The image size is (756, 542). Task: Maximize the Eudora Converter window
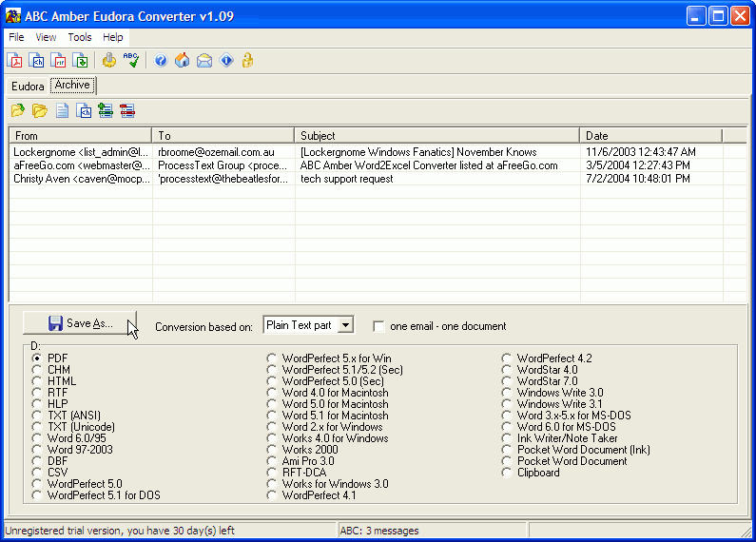tap(718, 16)
